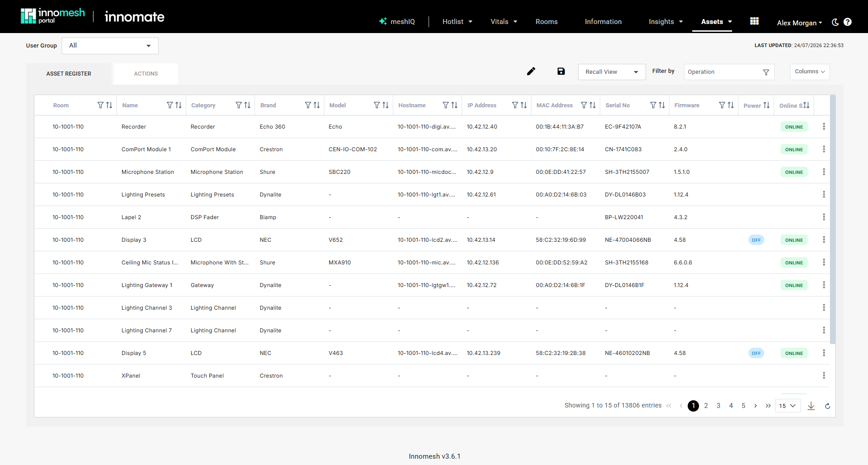Click the table vertical scrollbar

(x=833, y=220)
